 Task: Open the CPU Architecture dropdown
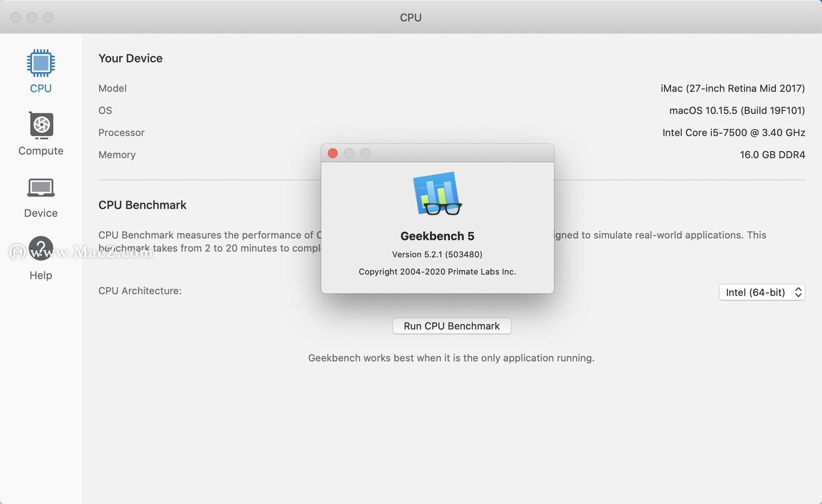[762, 292]
